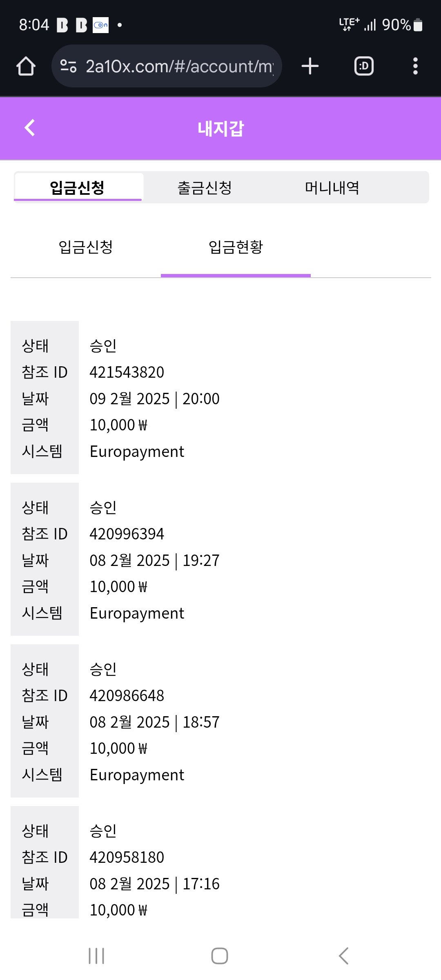Tap the Android recent apps button
The image size is (441, 980).
point(96,956)
